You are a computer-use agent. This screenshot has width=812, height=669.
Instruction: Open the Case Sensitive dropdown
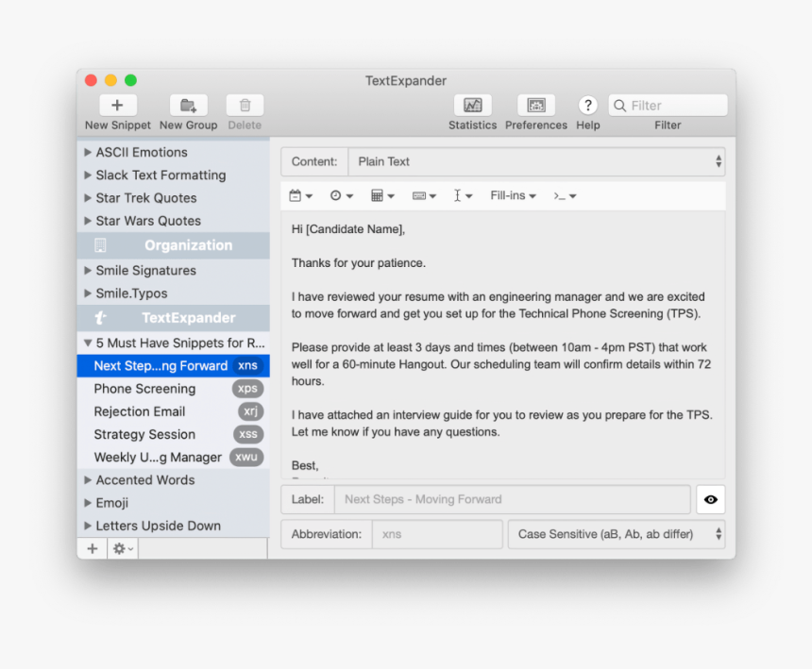click(x=617, y=534)
